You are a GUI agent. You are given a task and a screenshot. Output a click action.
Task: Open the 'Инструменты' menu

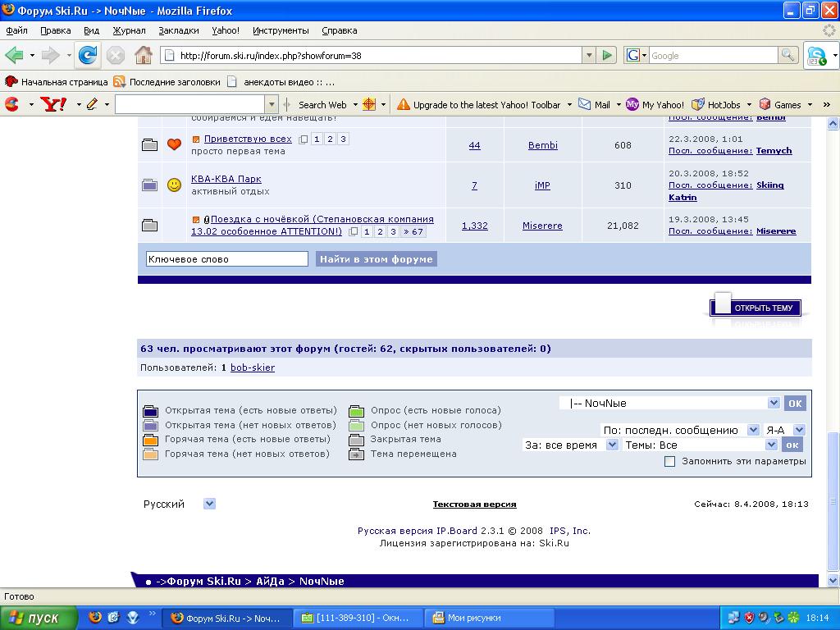coord(281,30)
